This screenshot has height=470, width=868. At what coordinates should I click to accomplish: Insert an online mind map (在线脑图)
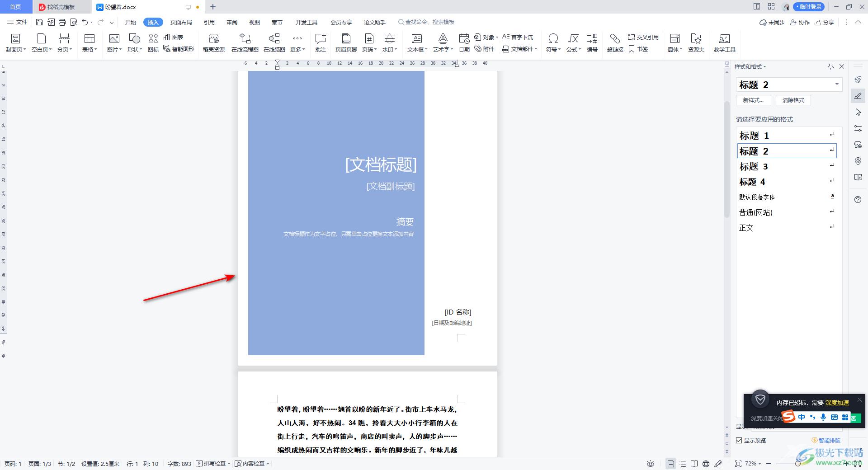click(274, 43)
